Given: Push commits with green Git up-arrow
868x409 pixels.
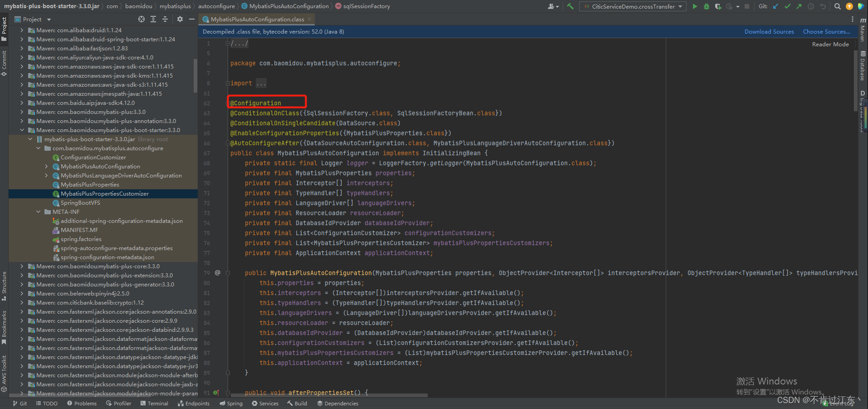Looking at the screenshot, I should point(799,6).
